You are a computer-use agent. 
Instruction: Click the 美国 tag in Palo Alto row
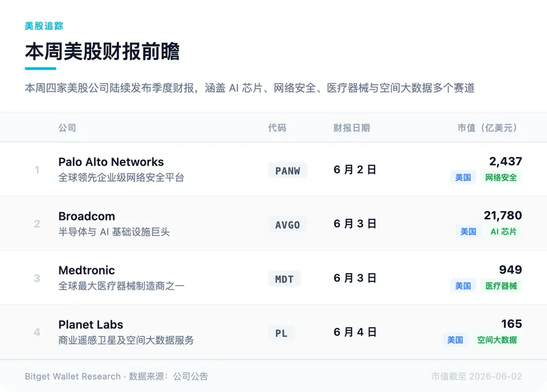pos(463,178)
